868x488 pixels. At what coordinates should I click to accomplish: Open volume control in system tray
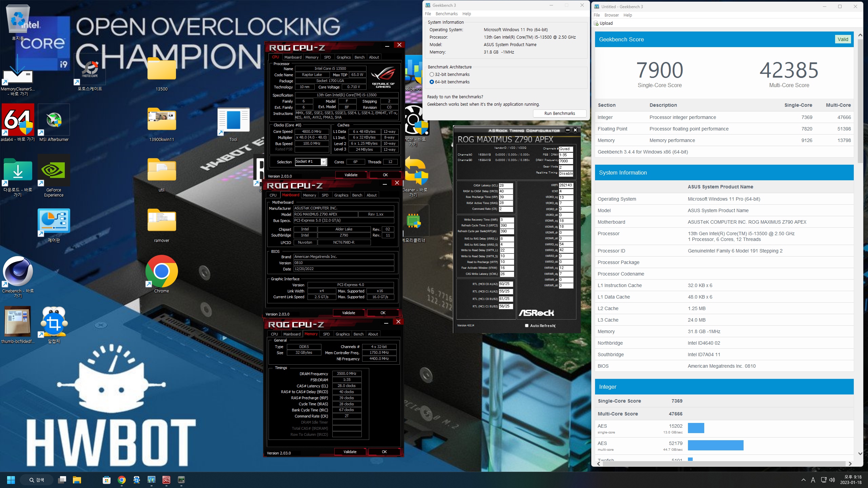pyautogui.click(x=832, y=480)
